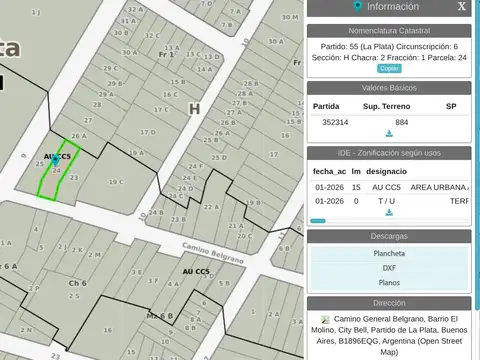The height and width of the screenshot is (360, 480).
Task: Click parcel 16 in Mz 6 B
Action: (x=107, y=330)
